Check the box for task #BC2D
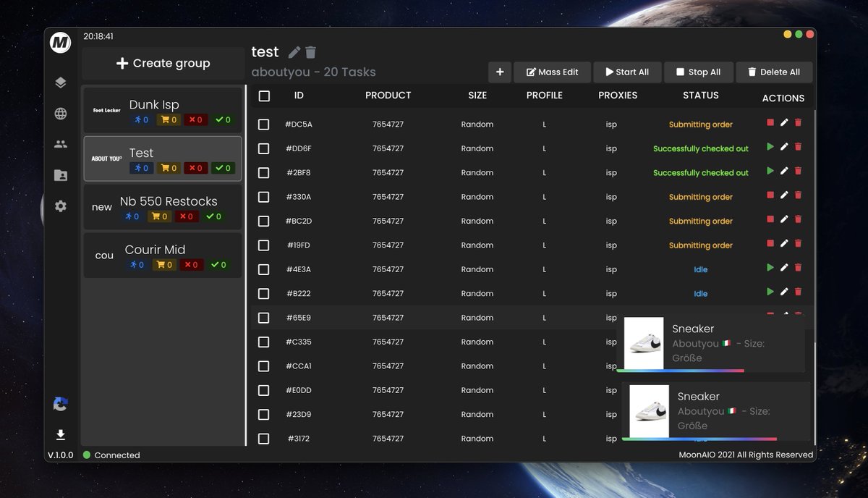868x498 pixels. [264, 221]
